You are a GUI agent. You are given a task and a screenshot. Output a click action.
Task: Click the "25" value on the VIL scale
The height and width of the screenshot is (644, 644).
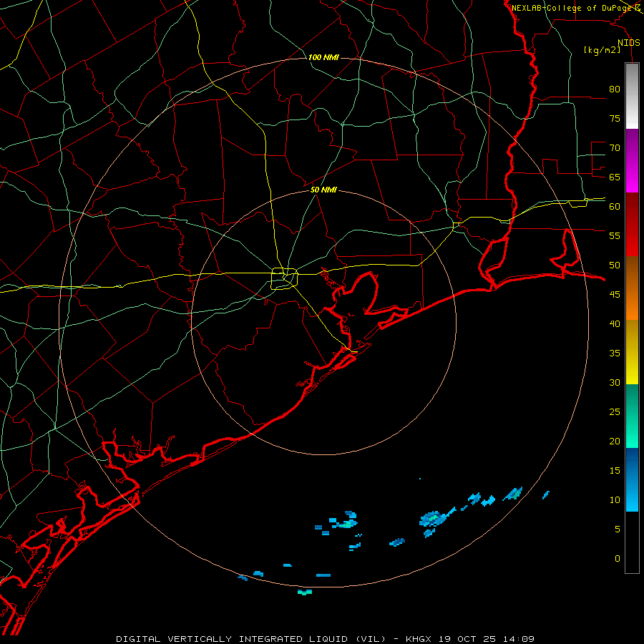tap(615, 412)
